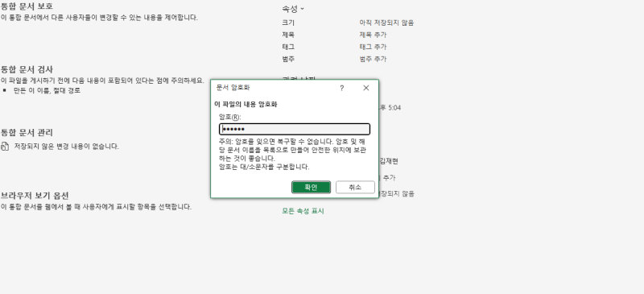
Task: Click the 만든 이 이름, 절대 경로 text
Action: click(x=47, y=90)
